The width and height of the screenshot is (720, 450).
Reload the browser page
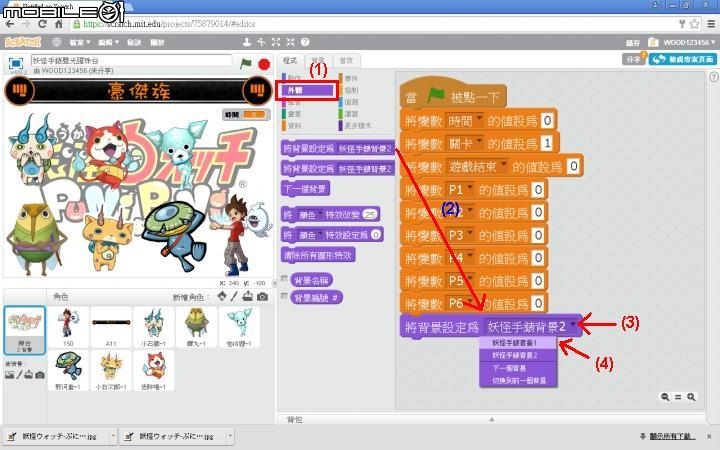tap(42, 24)
